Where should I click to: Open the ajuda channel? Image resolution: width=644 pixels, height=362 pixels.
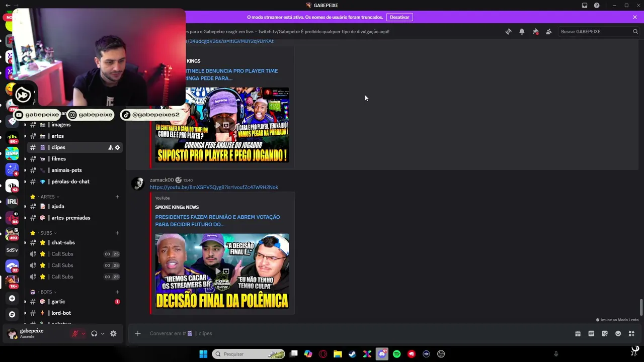pyautogui.click(x=58, y=206)
